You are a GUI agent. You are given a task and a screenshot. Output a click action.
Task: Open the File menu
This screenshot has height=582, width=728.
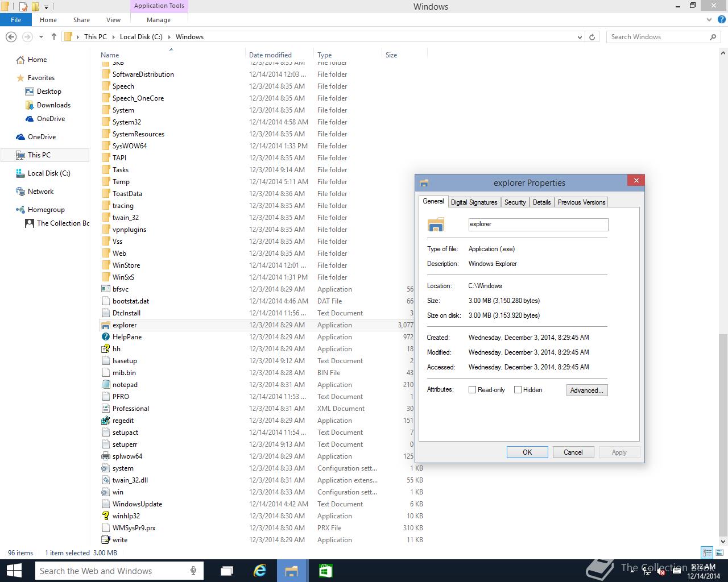16,19
